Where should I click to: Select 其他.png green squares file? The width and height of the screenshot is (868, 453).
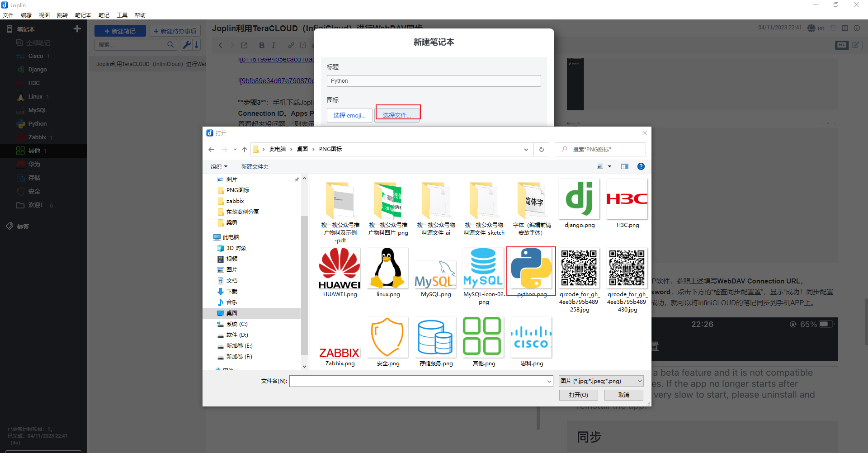click(x=483, y=338)
